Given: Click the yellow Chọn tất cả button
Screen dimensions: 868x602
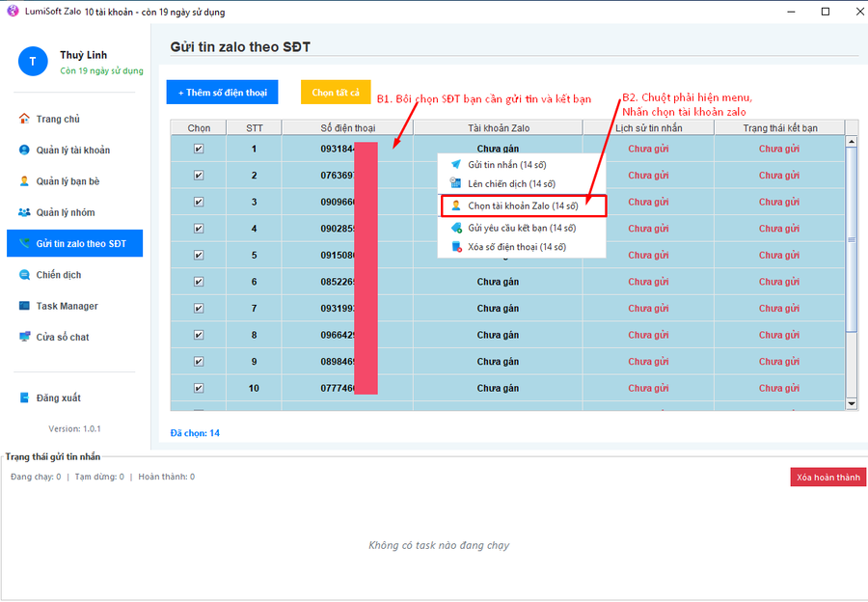Looking at the screenshot, I should click(x=336, y=93).
